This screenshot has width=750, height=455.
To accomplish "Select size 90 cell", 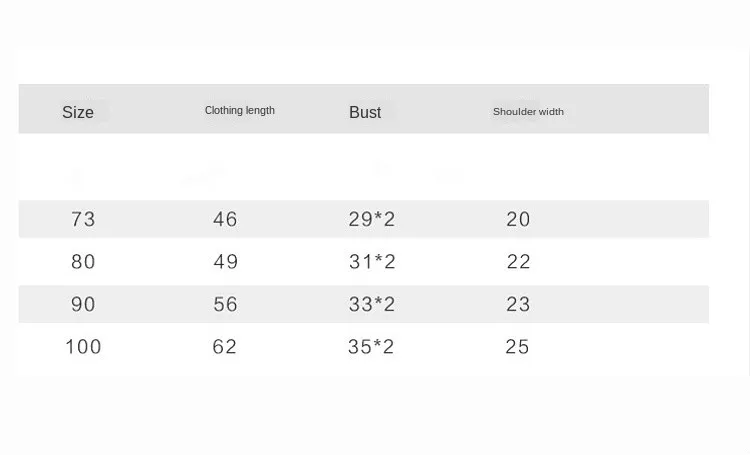I will tap(83, 304).
